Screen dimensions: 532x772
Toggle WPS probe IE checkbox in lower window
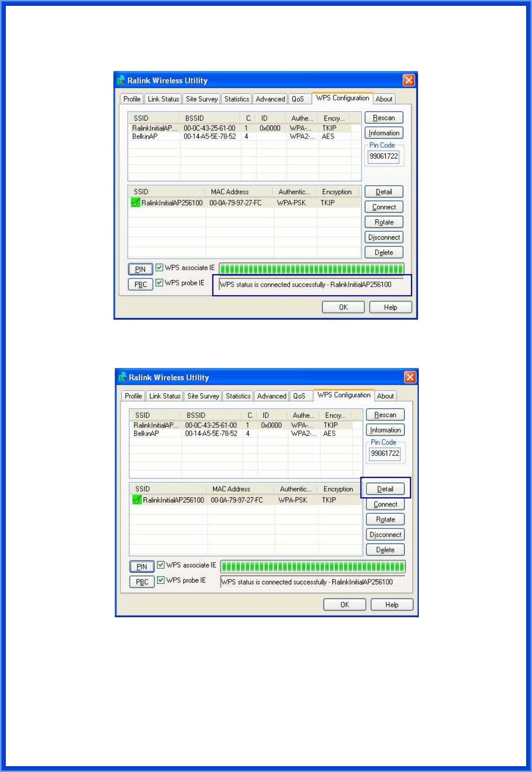(x=161, y=580)
